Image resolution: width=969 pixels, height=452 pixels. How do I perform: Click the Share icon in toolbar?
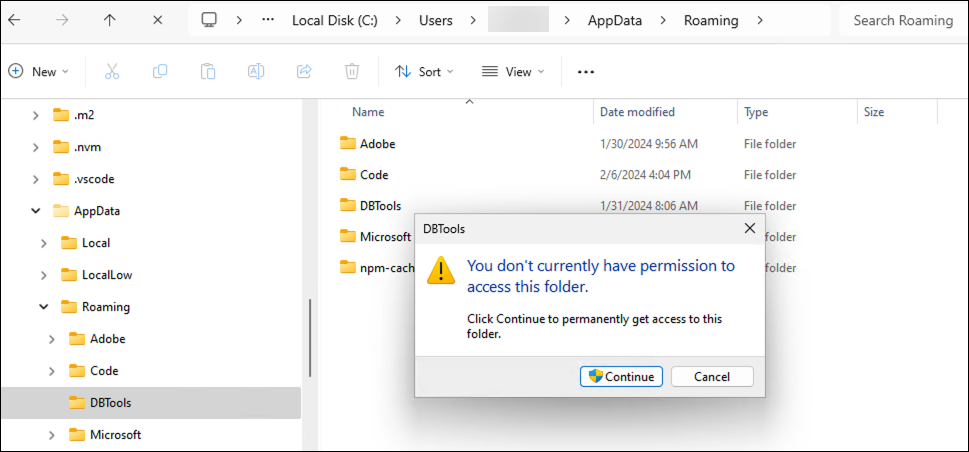tap(304, 72)
